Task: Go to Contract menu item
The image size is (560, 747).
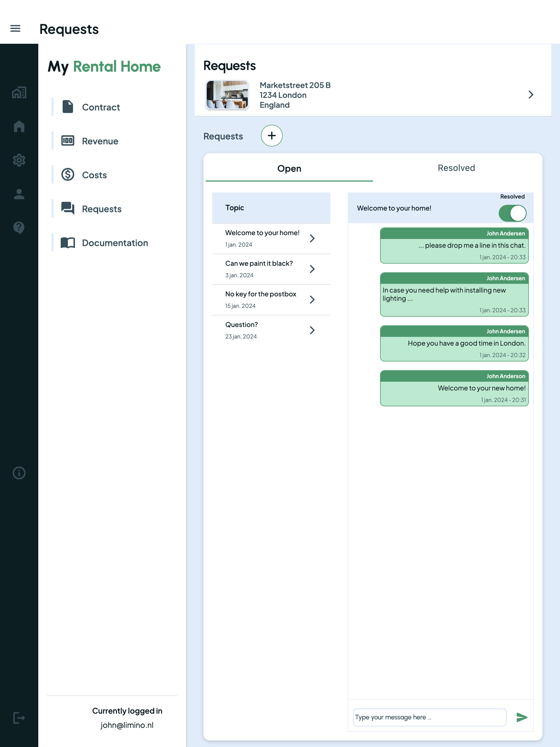Action: click(x=101, y=107)
